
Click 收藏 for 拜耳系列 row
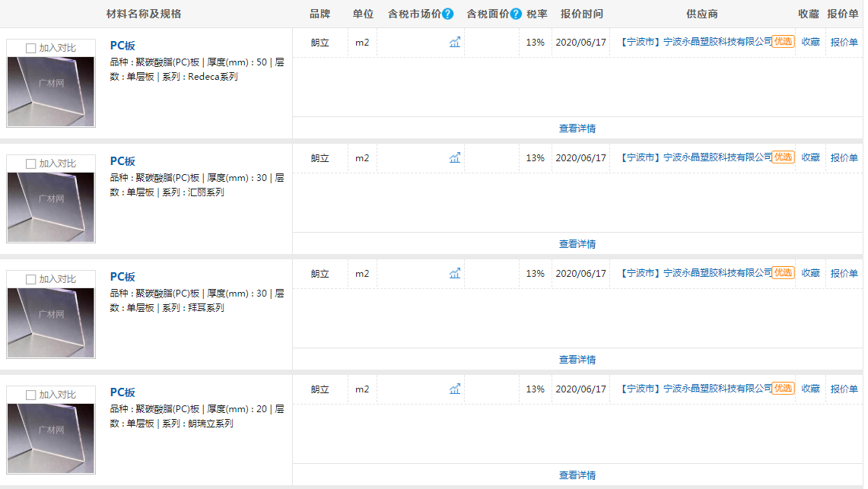[x=810, y=273]
